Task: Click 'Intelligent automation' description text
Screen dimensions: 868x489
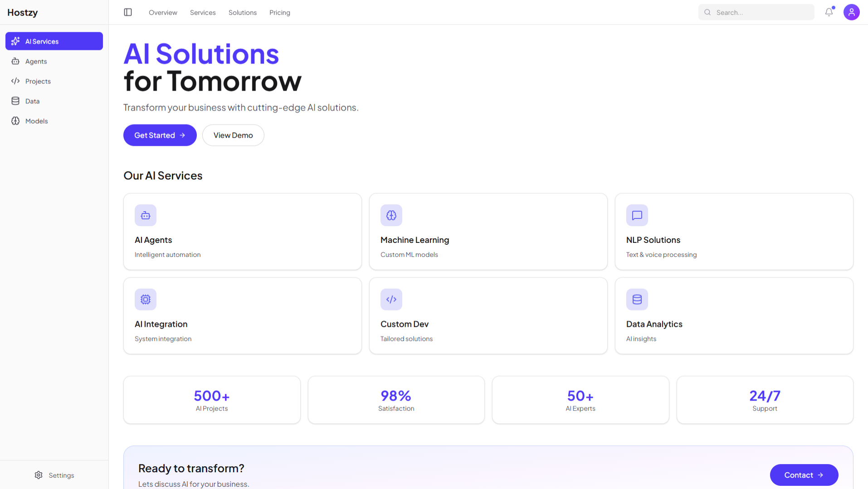Action: click(167, 255)
